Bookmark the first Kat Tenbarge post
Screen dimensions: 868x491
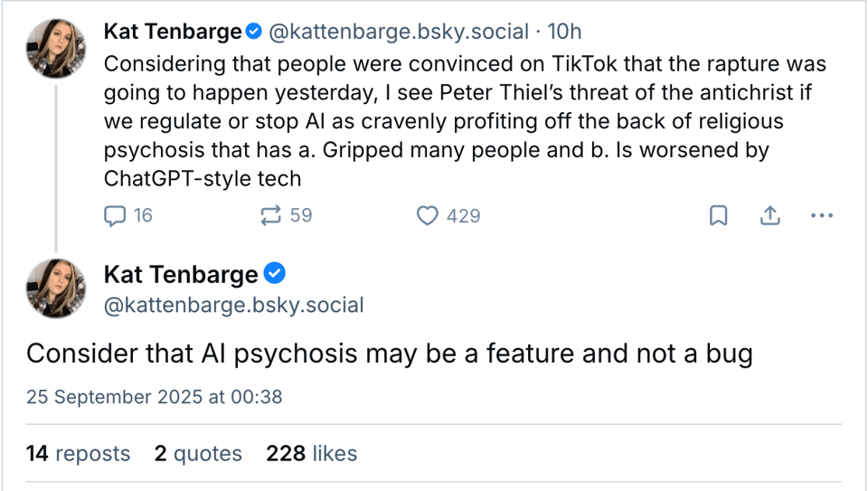point(719,215)
